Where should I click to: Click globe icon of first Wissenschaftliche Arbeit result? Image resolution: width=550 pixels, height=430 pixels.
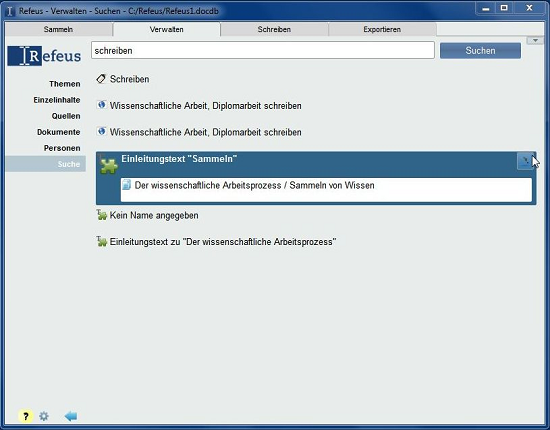[x=102, y=105]
